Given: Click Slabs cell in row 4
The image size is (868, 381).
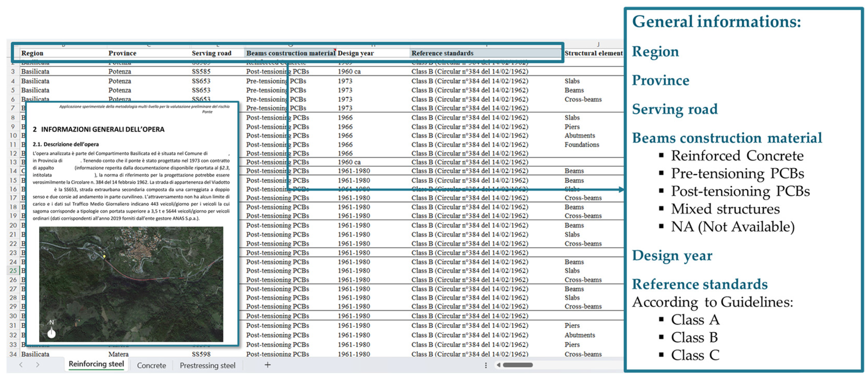Looking at the screenshot, I should pyautogui.click(x=572, y=81).
